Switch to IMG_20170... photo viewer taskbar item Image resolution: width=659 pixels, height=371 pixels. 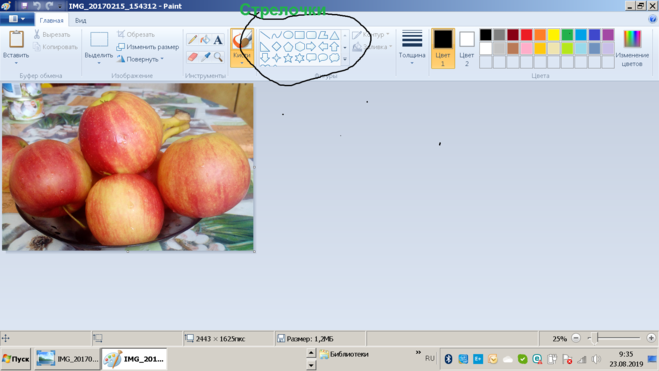pyautogui.click(x=67, y=359)
